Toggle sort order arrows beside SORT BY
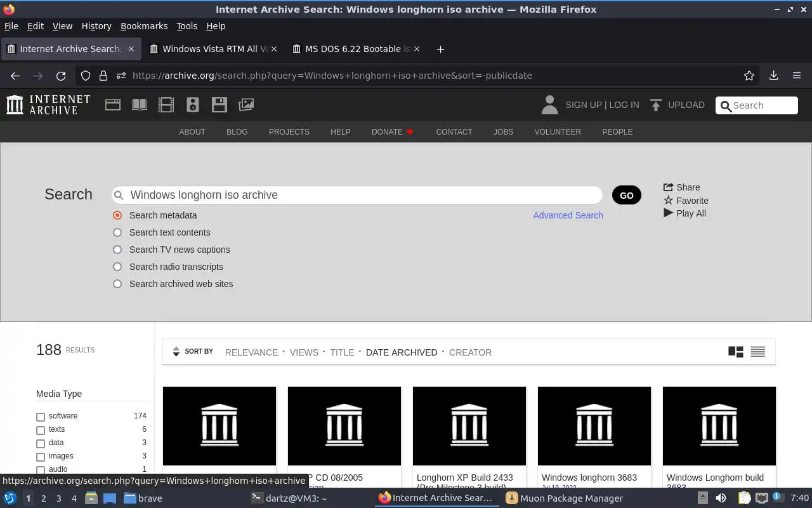Screen dimensions: 812x508 [x=176, y=352]
